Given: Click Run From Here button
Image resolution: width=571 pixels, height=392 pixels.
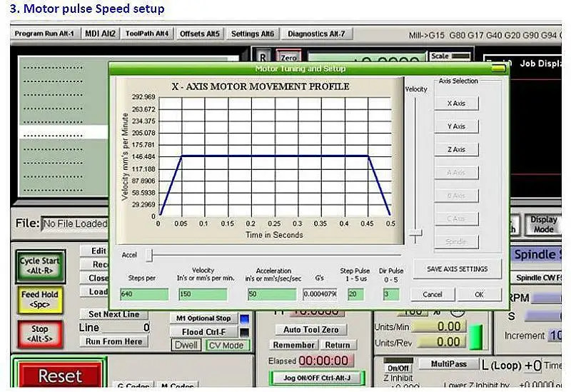Looking at the screenshot, I should point(114,341).
